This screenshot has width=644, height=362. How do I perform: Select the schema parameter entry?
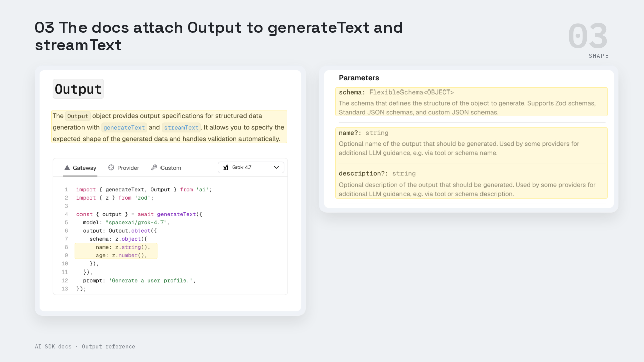pyautogui.click(x=471, y=102)
